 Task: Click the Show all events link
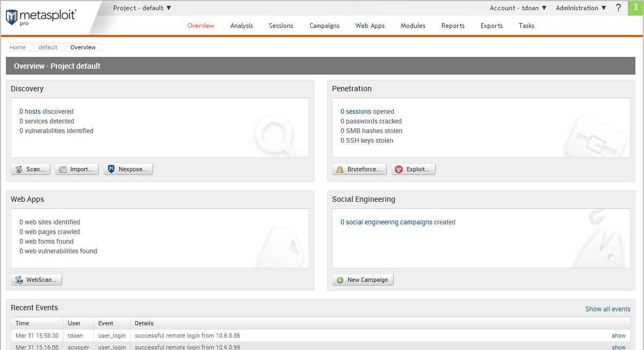point(608,309)
